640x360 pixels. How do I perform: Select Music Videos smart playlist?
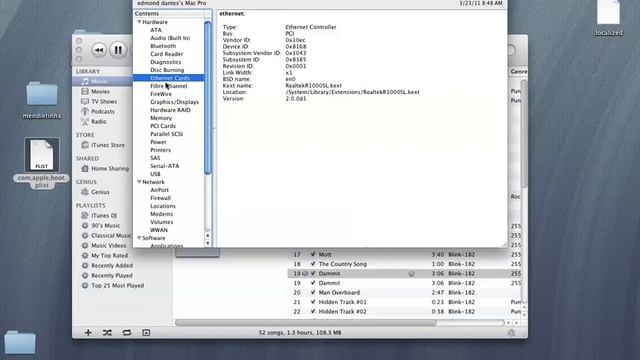tap(109, 245)
